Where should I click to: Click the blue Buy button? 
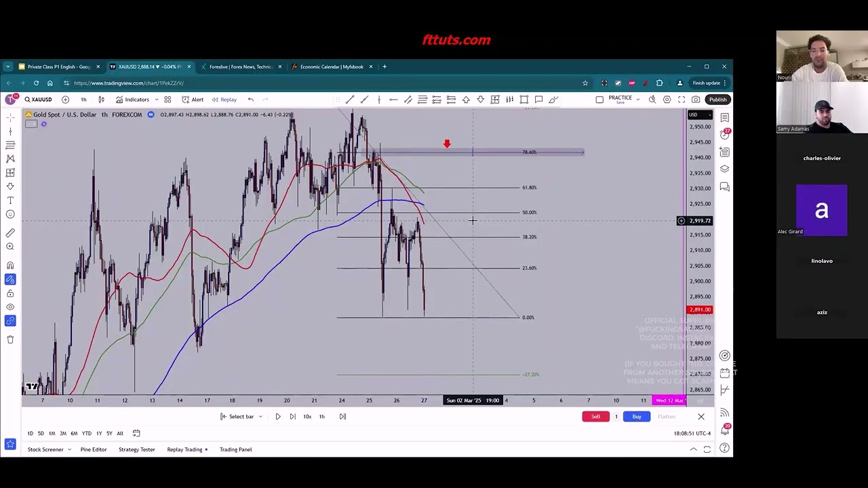pos(637,417)
